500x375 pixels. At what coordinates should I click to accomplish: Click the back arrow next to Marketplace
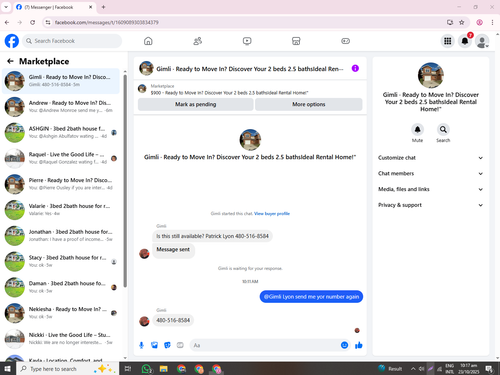(10, 61)
